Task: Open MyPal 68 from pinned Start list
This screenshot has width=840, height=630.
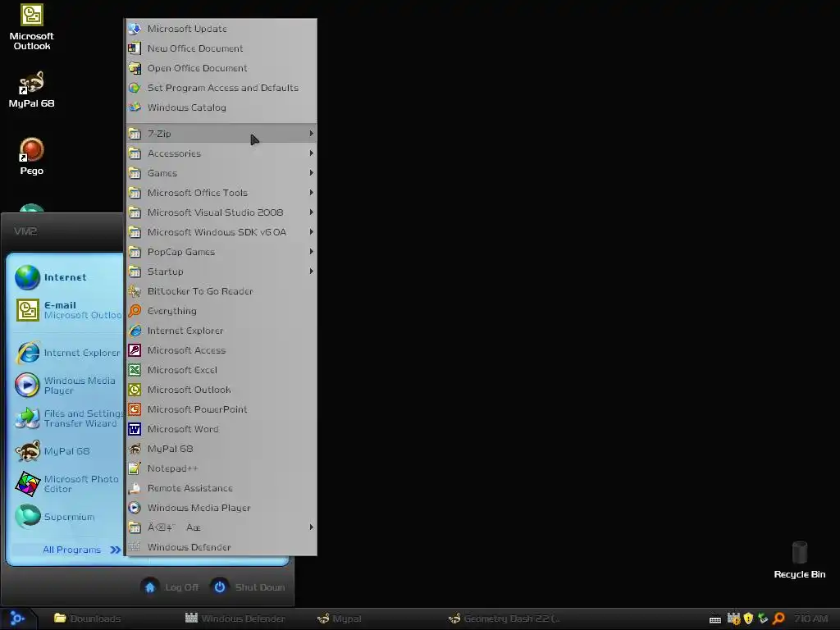Action: (68, 451)
